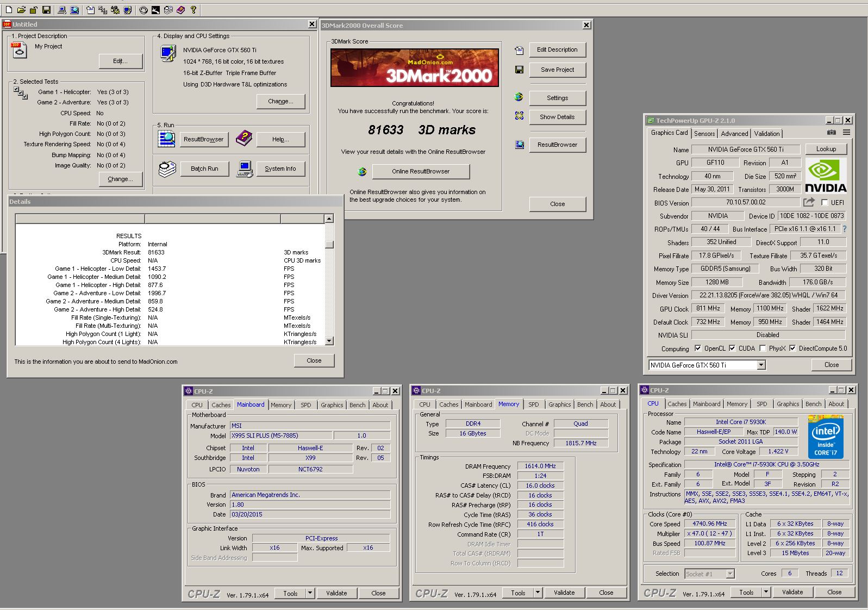Click the System Info computer toolbar icon
The width and height of the screenshot is (868, 610).
tap(61, 10)
